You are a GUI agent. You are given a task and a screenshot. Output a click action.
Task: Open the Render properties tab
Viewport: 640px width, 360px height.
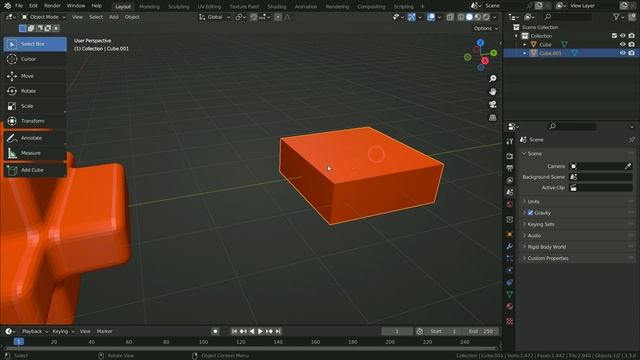click(x=509, y=156)
